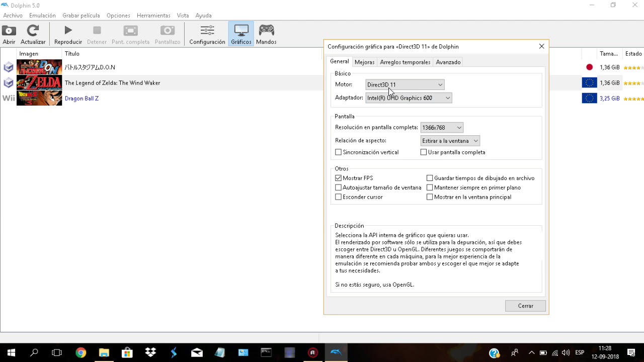Click the taskbar search magnifier icon

34,352
